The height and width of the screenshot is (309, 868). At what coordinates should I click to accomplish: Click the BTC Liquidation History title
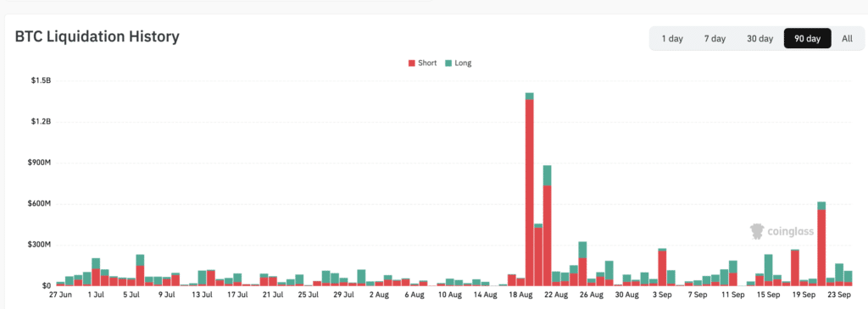tap(97, 37)
